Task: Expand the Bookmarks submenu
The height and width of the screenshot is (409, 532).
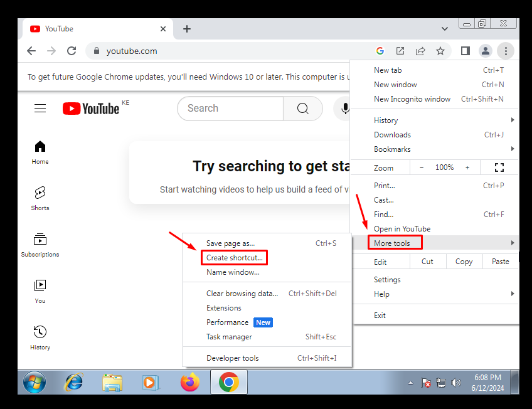Action: 435,149
